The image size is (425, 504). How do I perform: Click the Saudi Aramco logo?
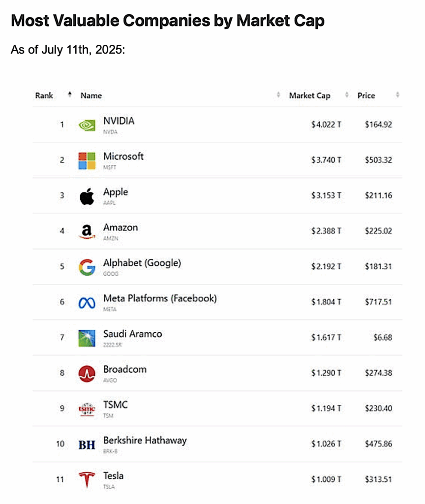87,338
